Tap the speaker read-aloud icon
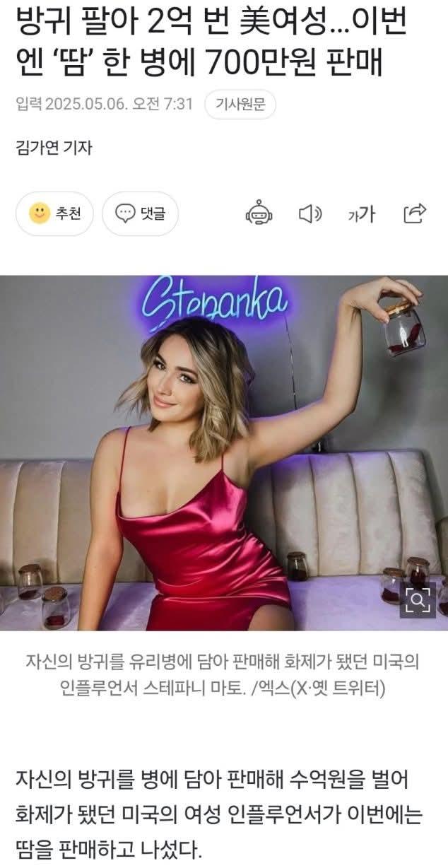The width and height of the screenshot is (448, 868). pos(310,213)
